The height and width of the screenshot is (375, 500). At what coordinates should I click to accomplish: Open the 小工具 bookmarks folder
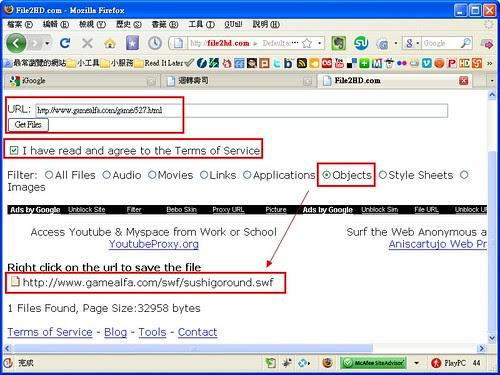(83, 63)
